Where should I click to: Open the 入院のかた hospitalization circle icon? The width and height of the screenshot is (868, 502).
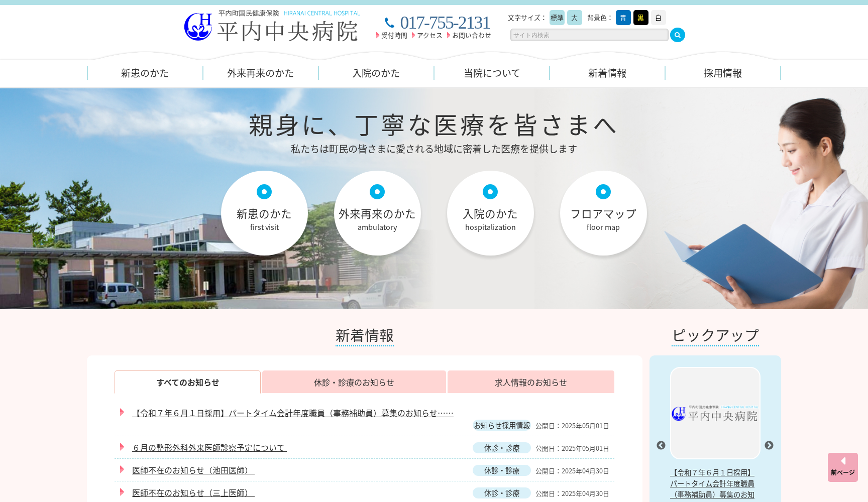pos(490,213)
